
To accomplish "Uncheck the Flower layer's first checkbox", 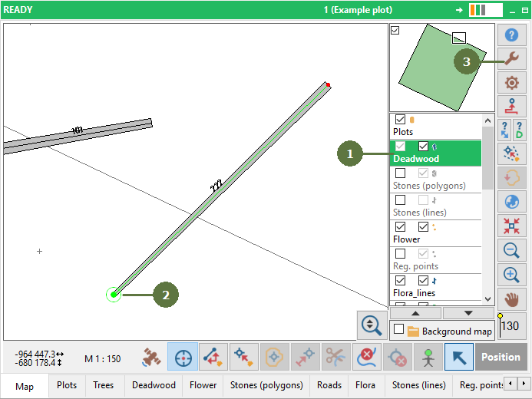I will 400,227.
